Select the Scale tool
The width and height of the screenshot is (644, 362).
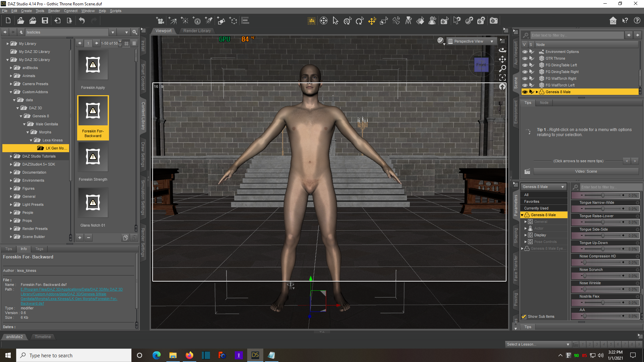click(384, 21)
